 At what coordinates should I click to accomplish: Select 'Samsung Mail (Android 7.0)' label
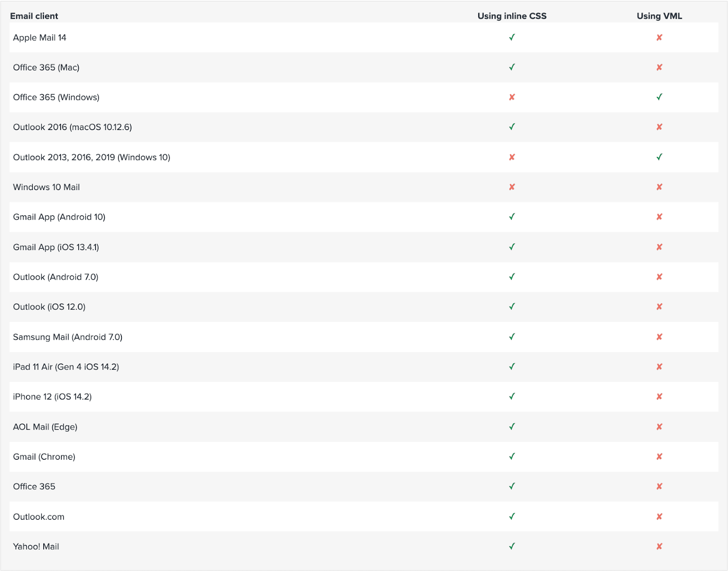tap(68, 337)
